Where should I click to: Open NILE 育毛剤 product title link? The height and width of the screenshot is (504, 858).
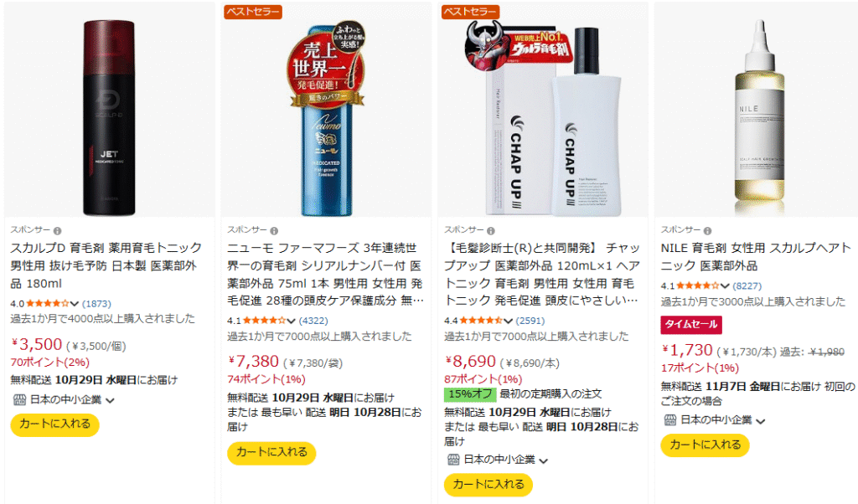pos(756,256)
